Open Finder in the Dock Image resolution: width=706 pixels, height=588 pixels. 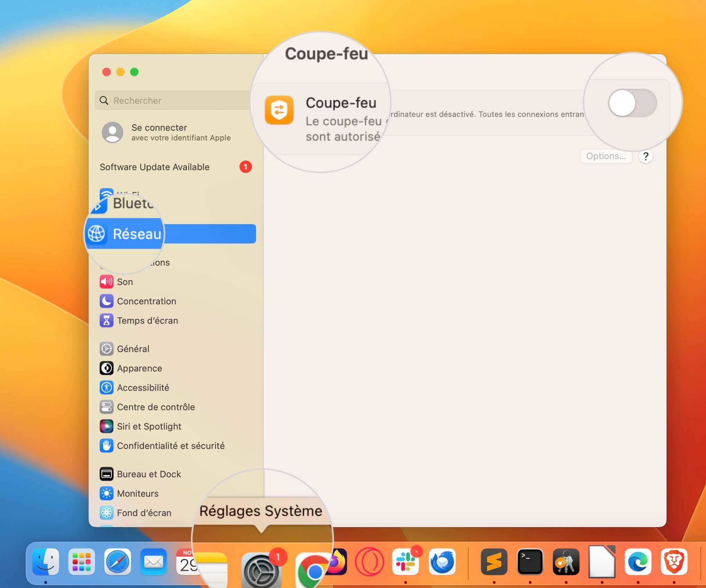pyautogui.click(x=46, y=562)
